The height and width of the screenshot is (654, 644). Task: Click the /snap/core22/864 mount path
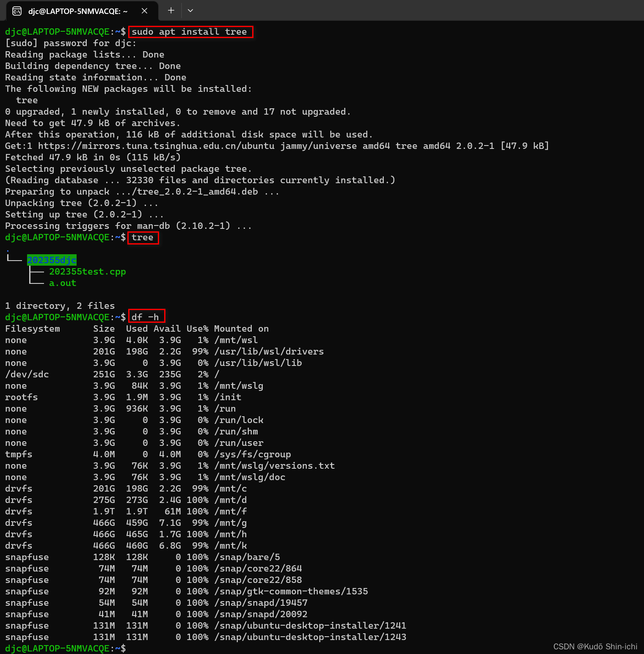coord(258,569)
